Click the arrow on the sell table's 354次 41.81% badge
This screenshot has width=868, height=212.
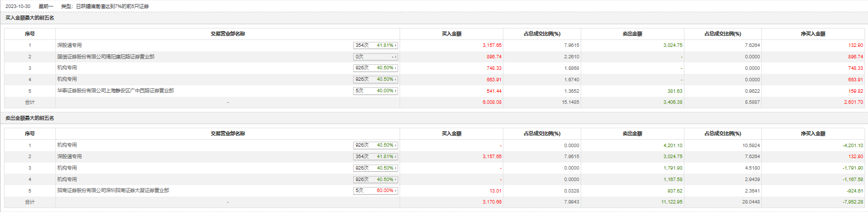pyautogui.click(x=396, y=157)
